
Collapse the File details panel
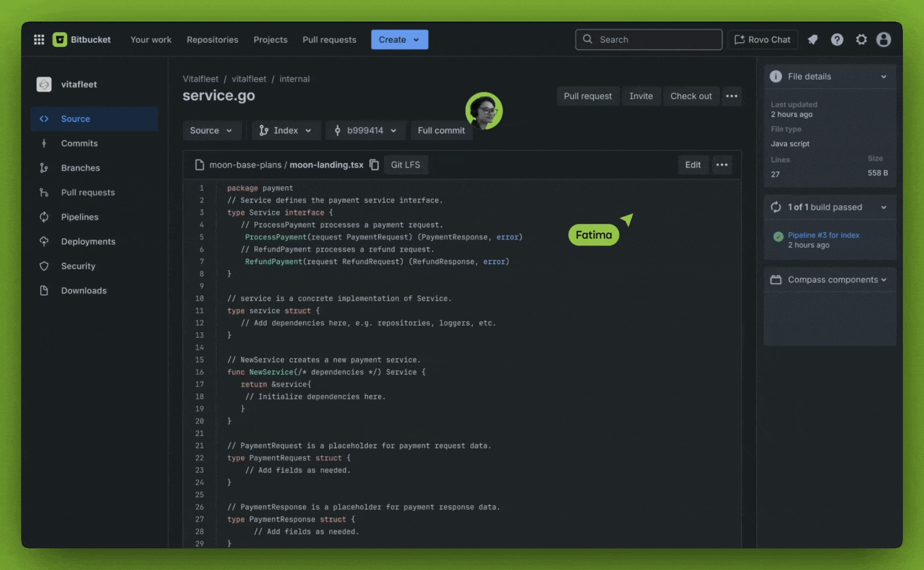tap(883, 77)
